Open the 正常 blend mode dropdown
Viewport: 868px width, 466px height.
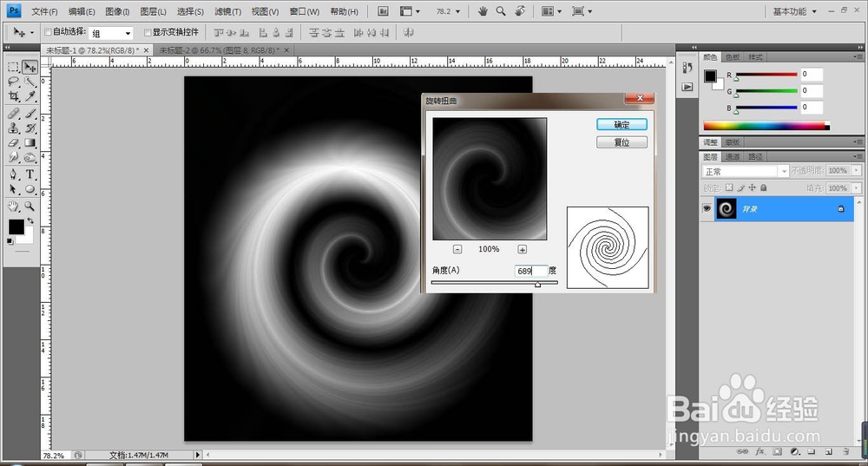745,172
